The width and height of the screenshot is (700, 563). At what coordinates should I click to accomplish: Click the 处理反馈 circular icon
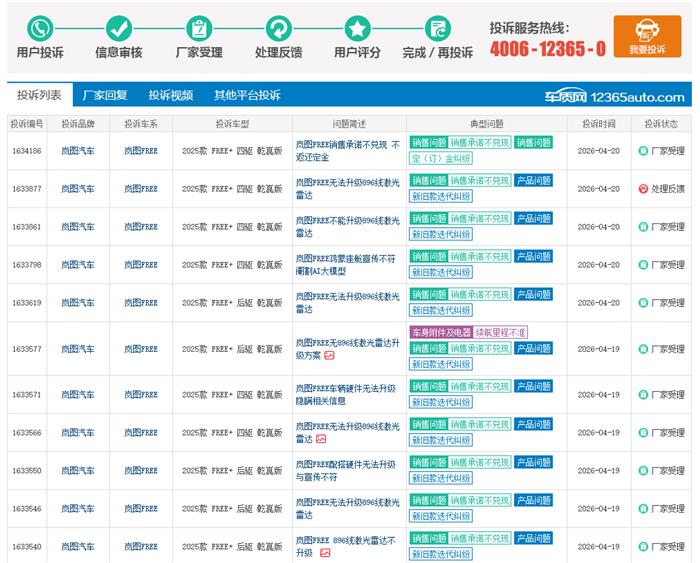point(278,28)
